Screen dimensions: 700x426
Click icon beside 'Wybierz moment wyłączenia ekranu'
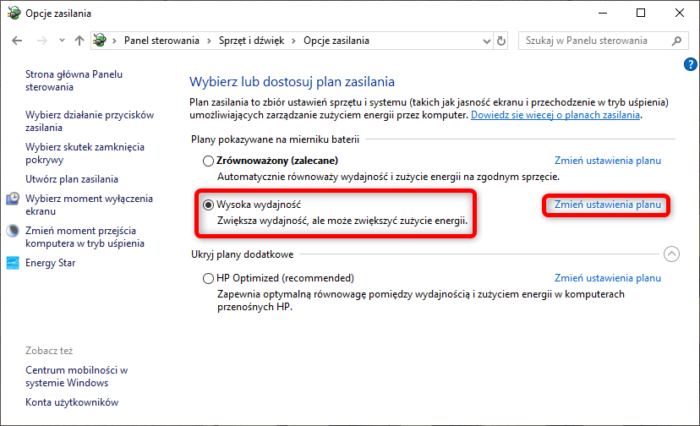(x=13, y=199)
